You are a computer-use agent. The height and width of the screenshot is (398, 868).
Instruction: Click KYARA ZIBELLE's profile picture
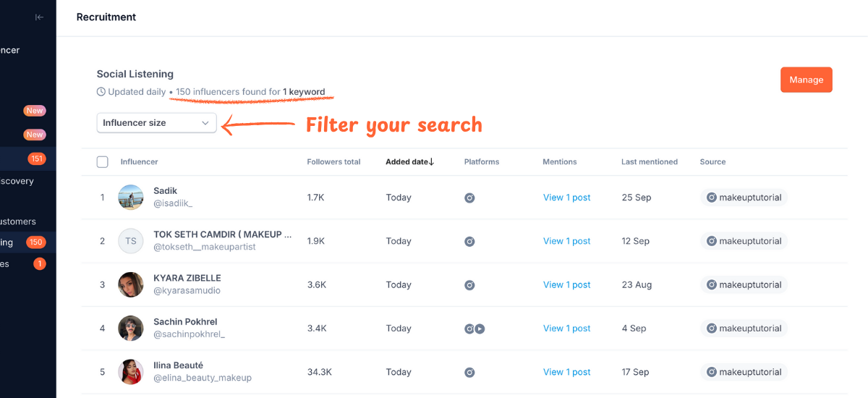point(131,284)
